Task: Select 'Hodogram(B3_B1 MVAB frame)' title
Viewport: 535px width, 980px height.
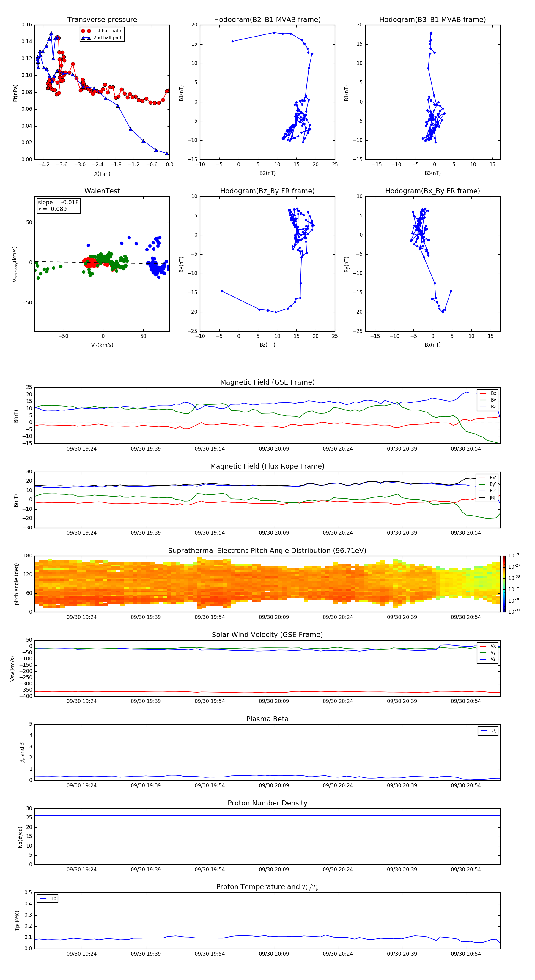Action: coord(432,20)
